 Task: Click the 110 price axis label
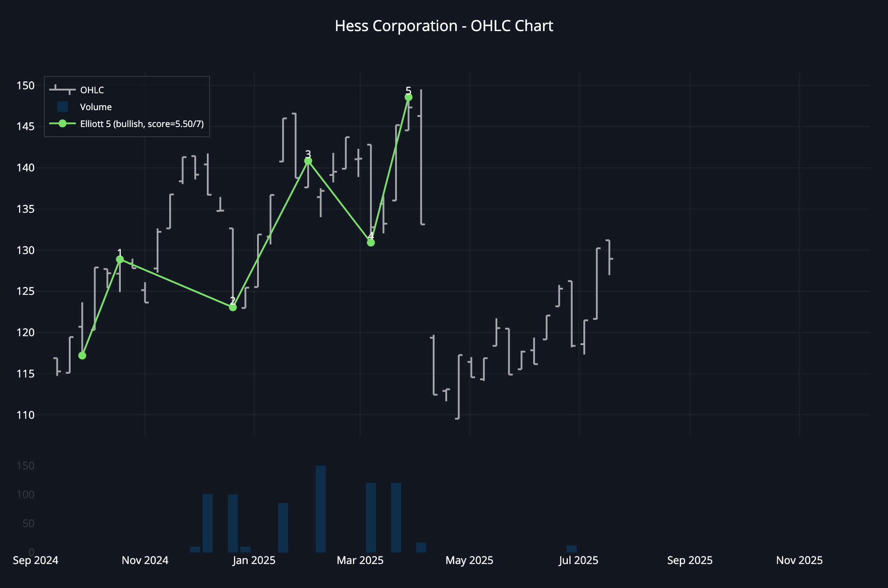coord(25,415)
